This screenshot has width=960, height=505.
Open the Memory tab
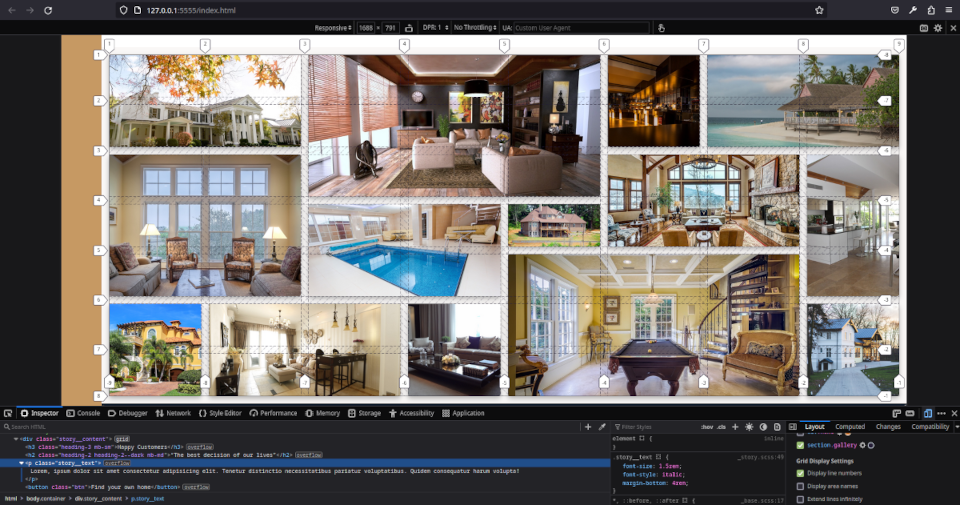(322, 413)
